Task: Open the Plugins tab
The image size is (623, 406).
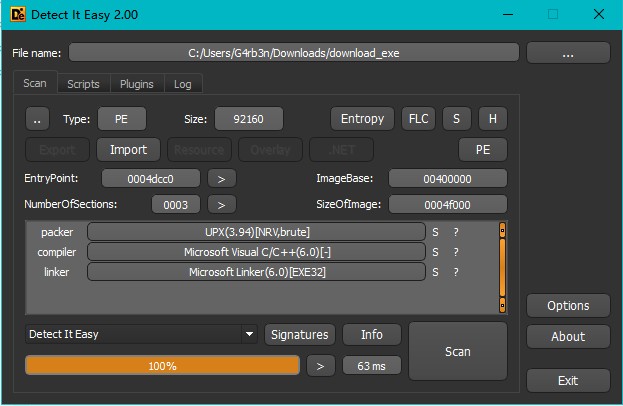Action: coord(137,84)
